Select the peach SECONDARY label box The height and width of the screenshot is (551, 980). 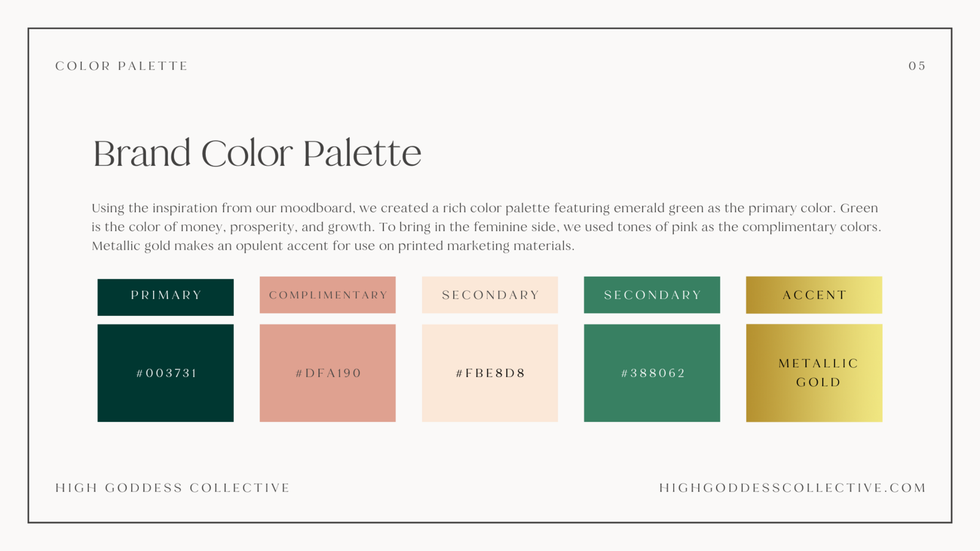coord(490,295)
